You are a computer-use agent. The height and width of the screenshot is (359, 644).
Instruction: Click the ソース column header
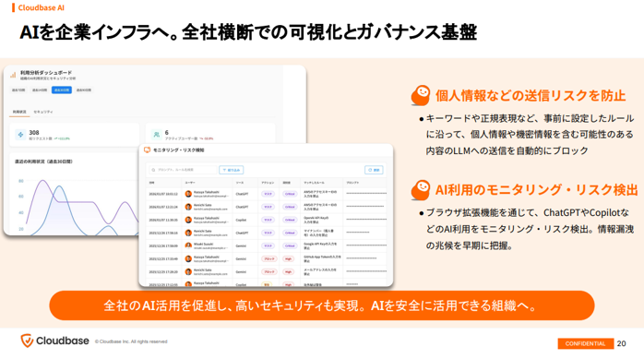click(x=240, y=183)
